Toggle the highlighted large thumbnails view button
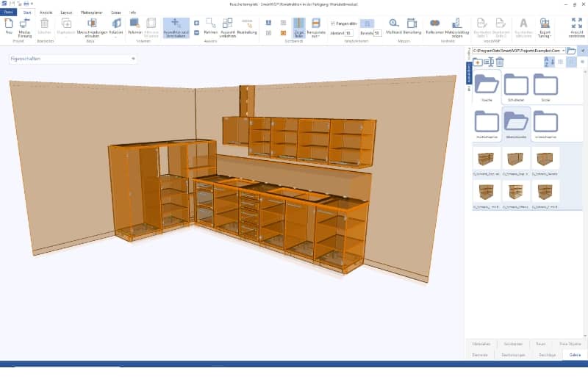 571,62
